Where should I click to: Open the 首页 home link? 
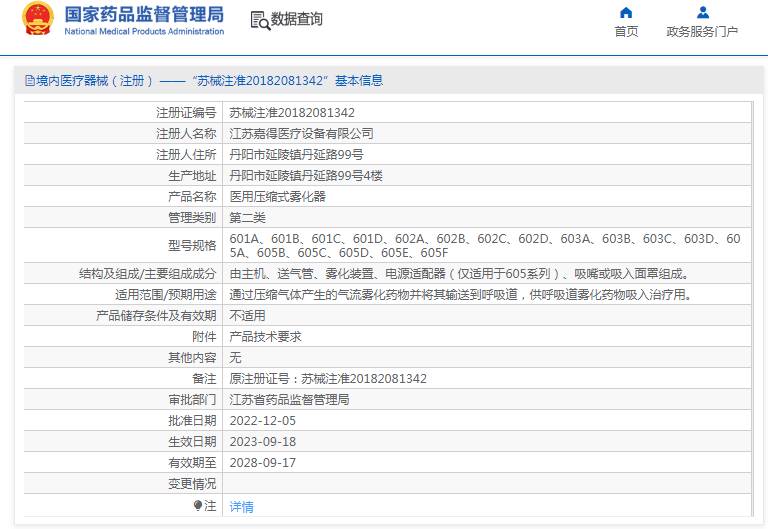pos(626,31)
